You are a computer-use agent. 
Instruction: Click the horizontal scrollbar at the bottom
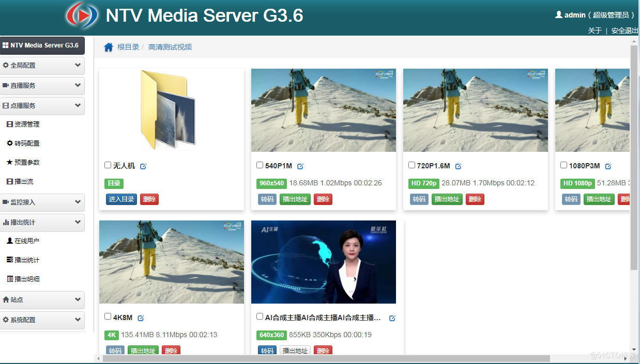(326, 358)
